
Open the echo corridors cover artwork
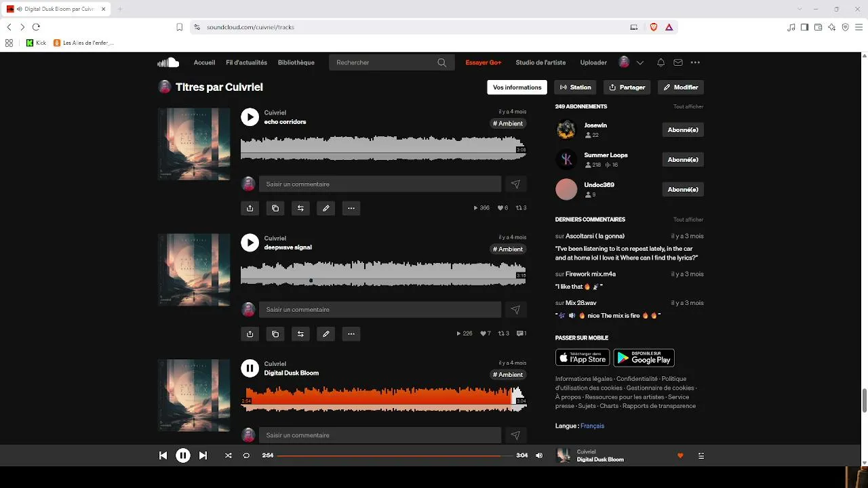[x=194, y=144]
